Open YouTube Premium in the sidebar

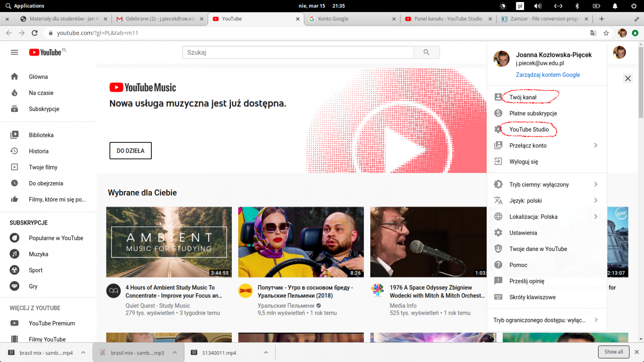point(49,323)
